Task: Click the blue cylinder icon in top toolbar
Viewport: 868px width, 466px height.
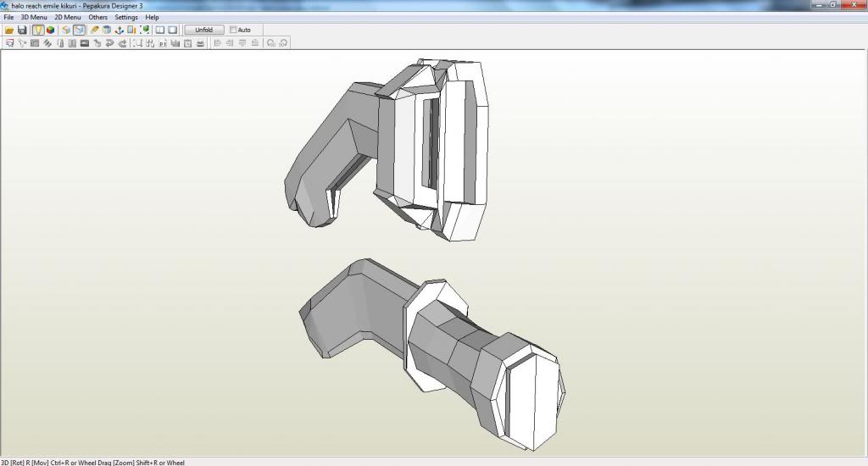Action: pyautogui.click(x=106, y=30)
